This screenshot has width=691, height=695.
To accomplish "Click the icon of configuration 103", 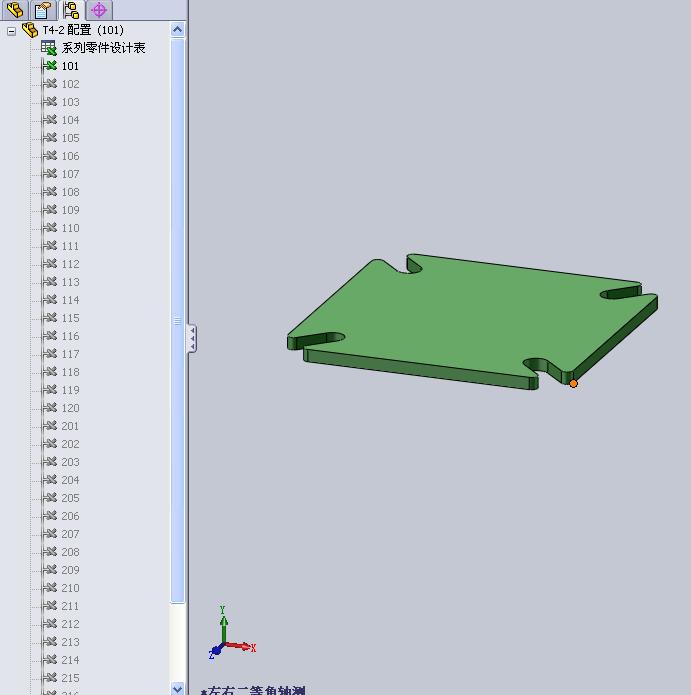I will (50, 102).
